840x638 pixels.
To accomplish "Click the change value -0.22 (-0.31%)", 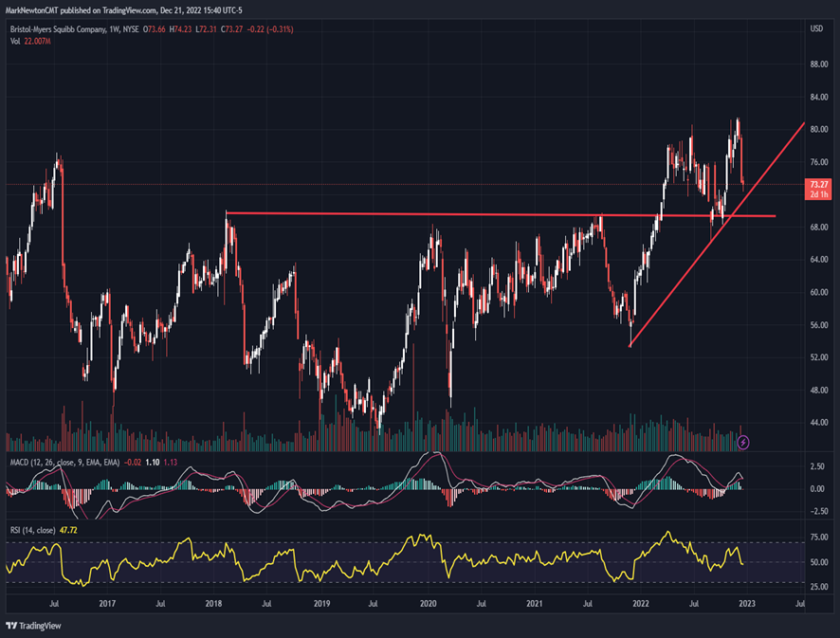I will point(270,29).
